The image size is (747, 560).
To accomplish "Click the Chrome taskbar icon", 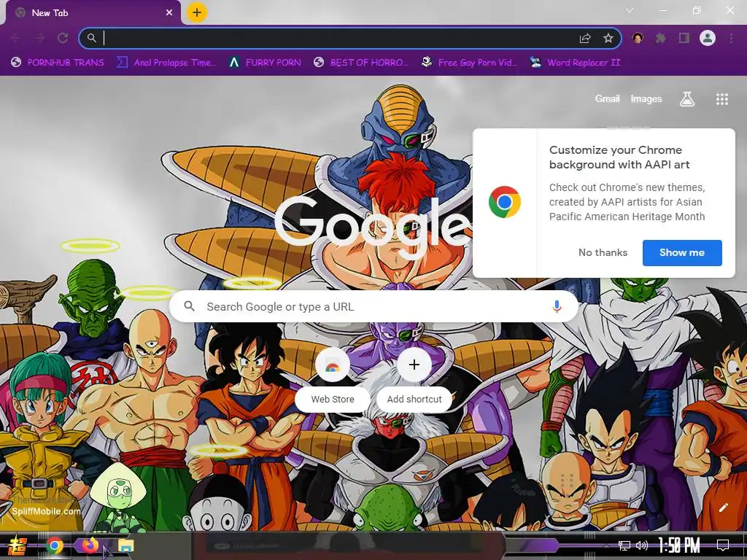I will (x=55, y=545).
